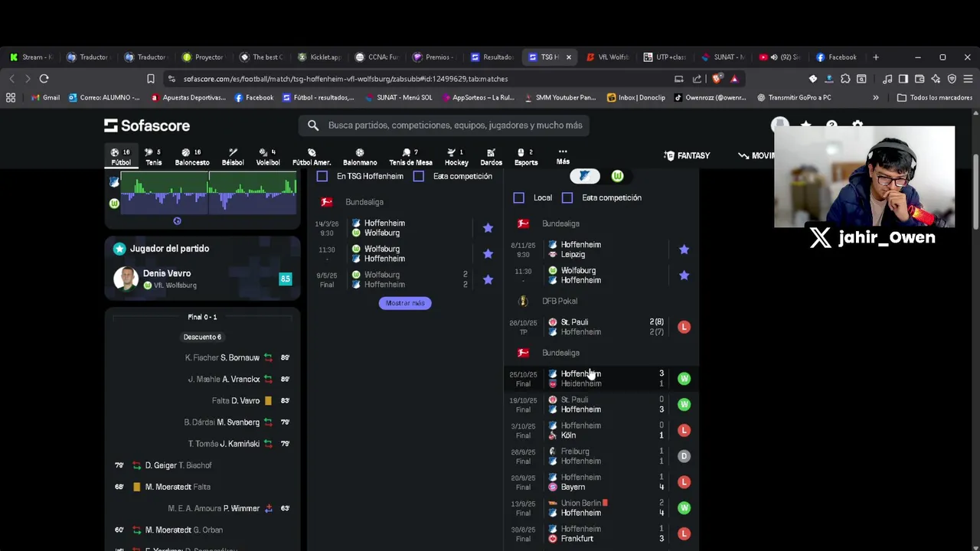Switch to the Facebook browser tab
The image size is (980, 551).
pos(837,57)
